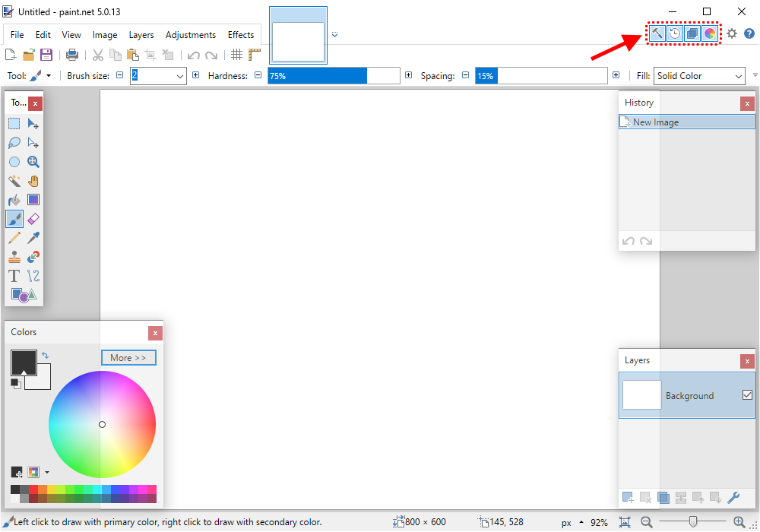This screenshot has height=532, width=760.
Task: Open the File menu
Action: [x=17, y=35]
